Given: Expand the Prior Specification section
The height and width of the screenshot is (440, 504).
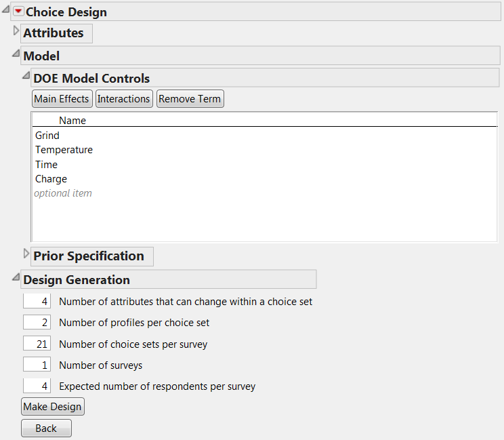Looking at the screenshot, I should point(26,254).
